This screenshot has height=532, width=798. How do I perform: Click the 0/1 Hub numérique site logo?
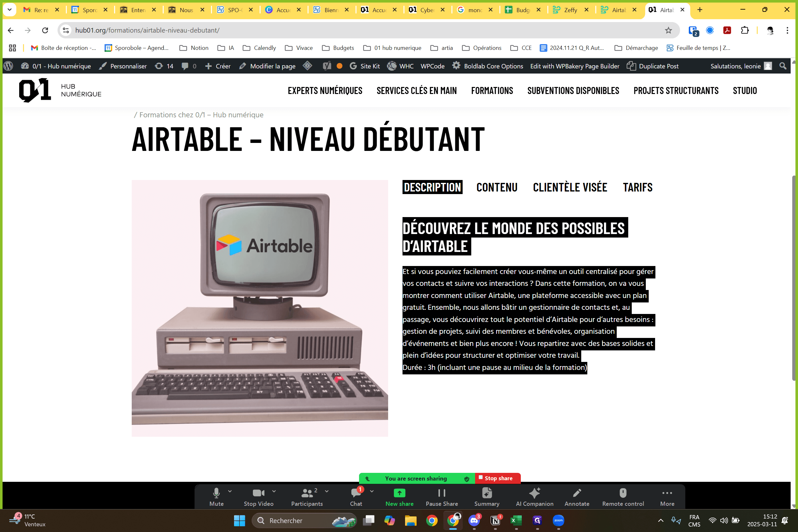[60, 90]
